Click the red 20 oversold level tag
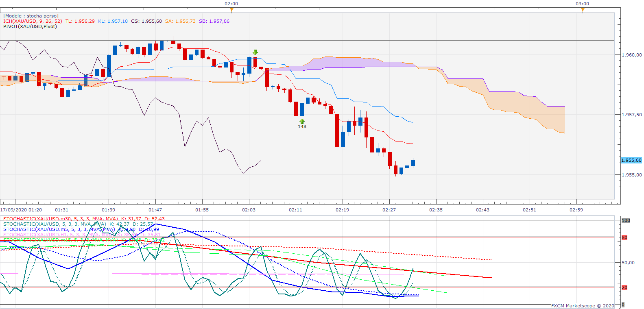Image resolution: width=644 pixels, height=309 pixels. click(624, 287)
